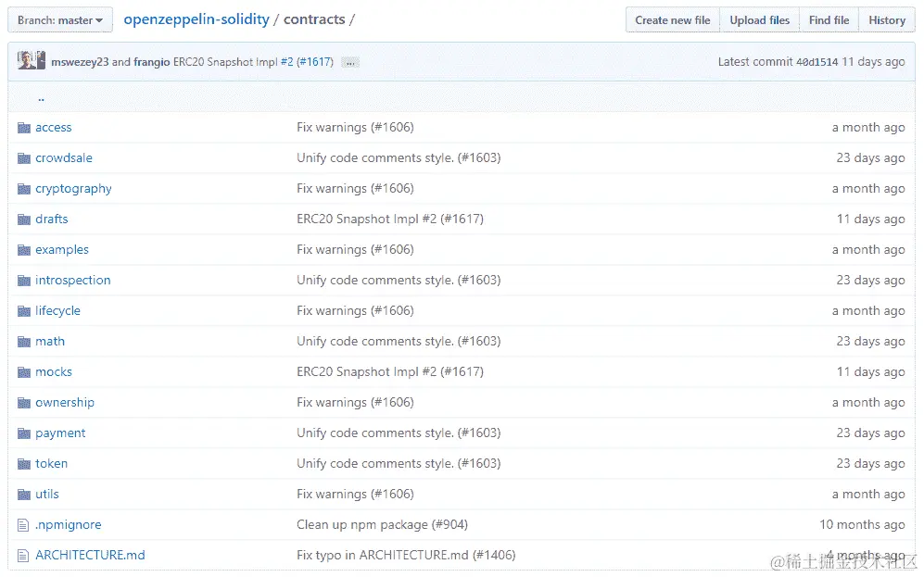
Task: Open the token folder
Action: [x=51, y=464]
